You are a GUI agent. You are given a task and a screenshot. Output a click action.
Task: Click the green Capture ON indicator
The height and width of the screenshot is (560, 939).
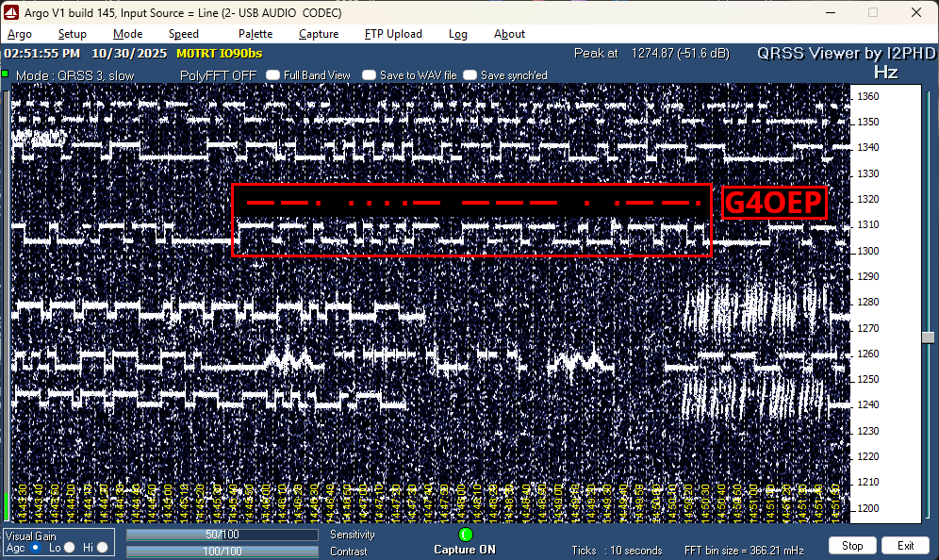466,535
